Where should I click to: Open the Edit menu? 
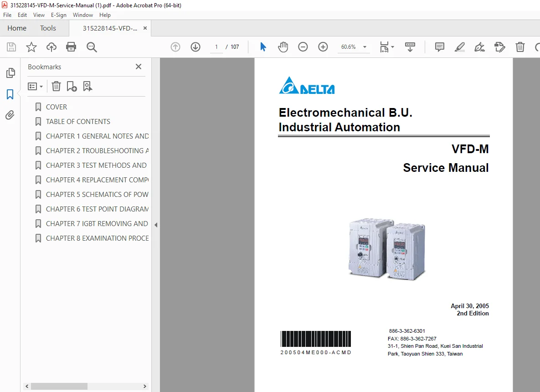[22, 15]
